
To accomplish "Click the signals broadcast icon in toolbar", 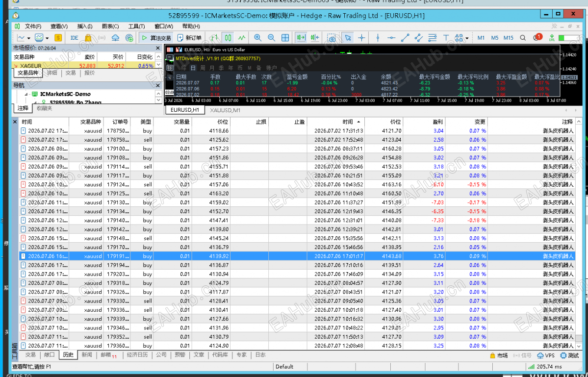I will 102,38.
